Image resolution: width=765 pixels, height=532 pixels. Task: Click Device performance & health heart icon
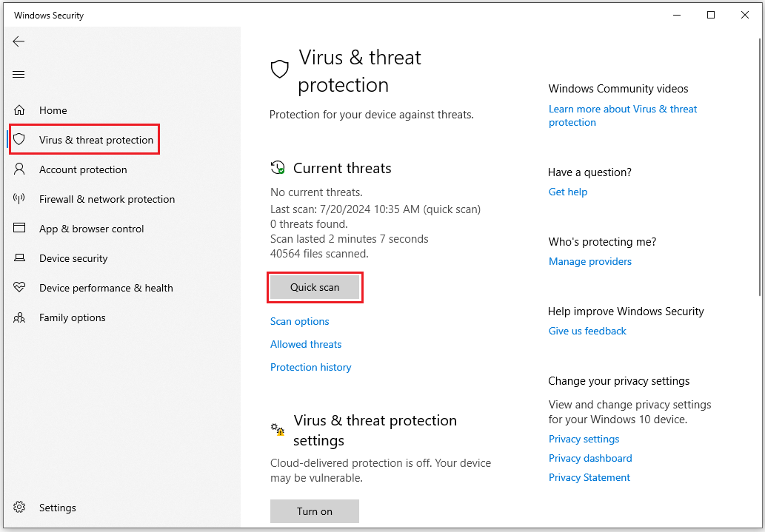click(20, 288)
